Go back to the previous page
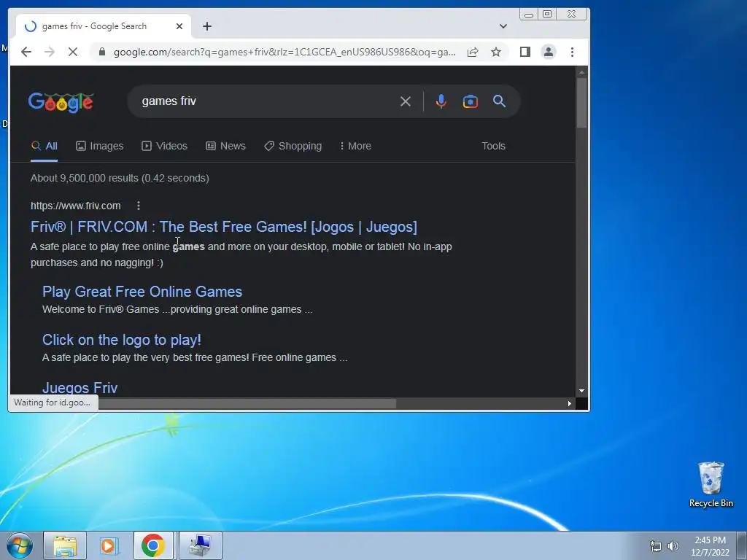The height and width of the screenshot is (560, 747). pyautogui.click(x=26, y=52)
